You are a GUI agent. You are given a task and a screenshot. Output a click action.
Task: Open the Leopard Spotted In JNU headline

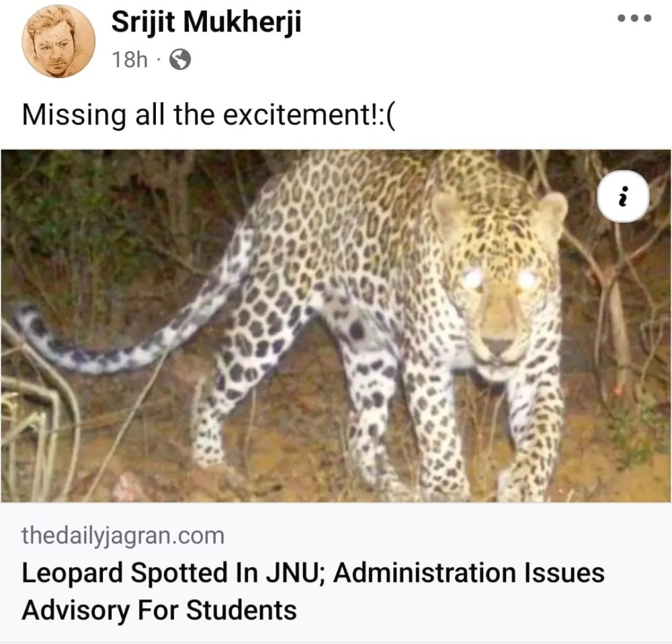[x=312, y=573]
